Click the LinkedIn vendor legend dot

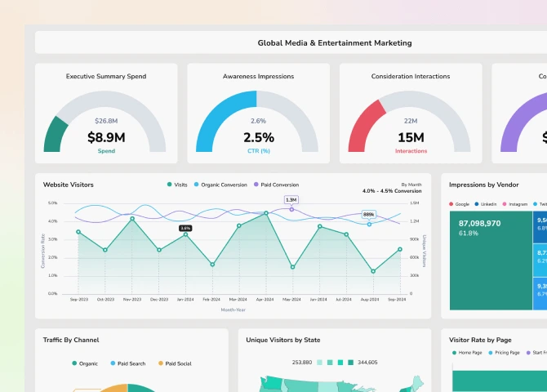coord(477,204)
